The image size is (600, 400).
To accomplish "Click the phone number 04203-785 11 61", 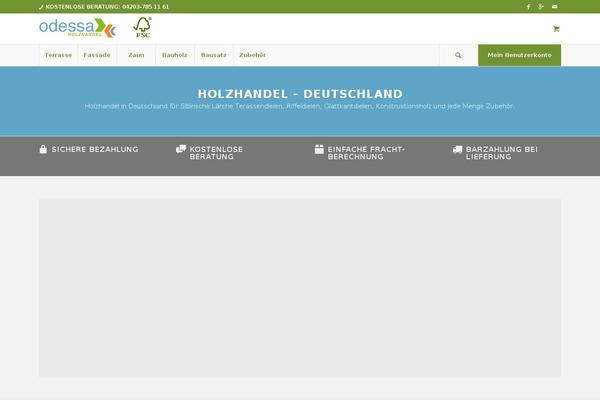I will click(x=145, y=7).
